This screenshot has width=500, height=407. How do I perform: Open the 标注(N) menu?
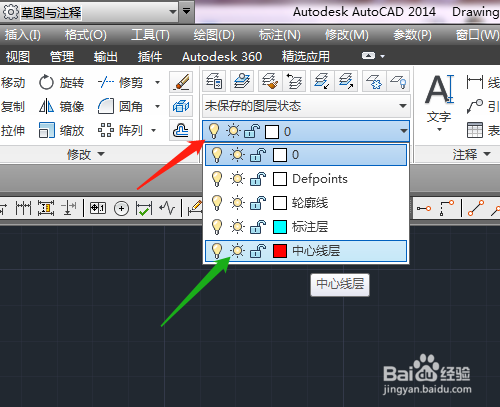click(280, 35)
